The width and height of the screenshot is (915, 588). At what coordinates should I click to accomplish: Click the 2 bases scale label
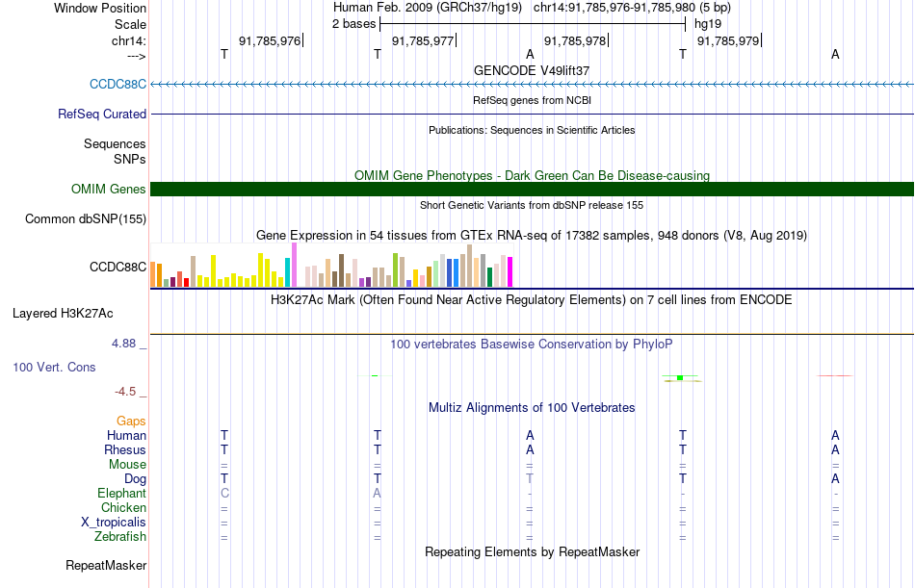click(x=354, y=24)
